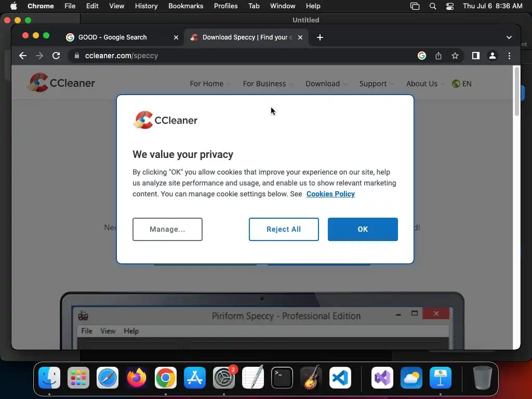Launch Visual Studio Code from the Dock
The width and height of the screenshot is (532, 399).
tap(340, 378)
